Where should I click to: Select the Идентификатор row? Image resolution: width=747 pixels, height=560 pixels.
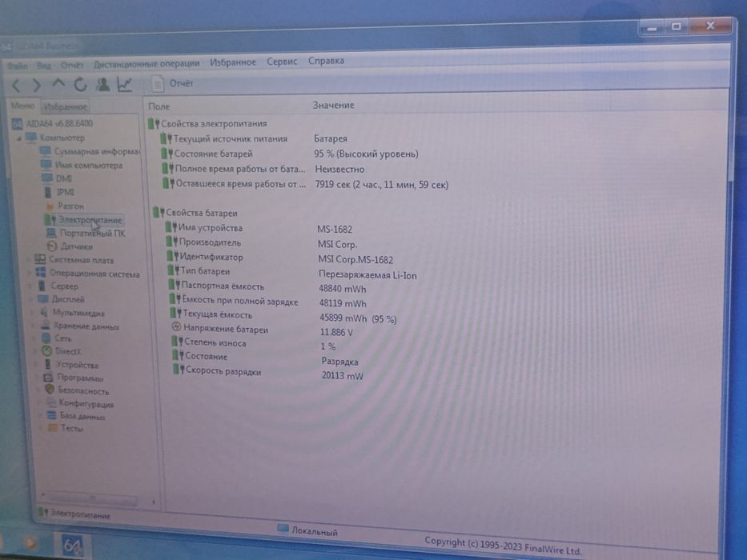pos(280,258)
